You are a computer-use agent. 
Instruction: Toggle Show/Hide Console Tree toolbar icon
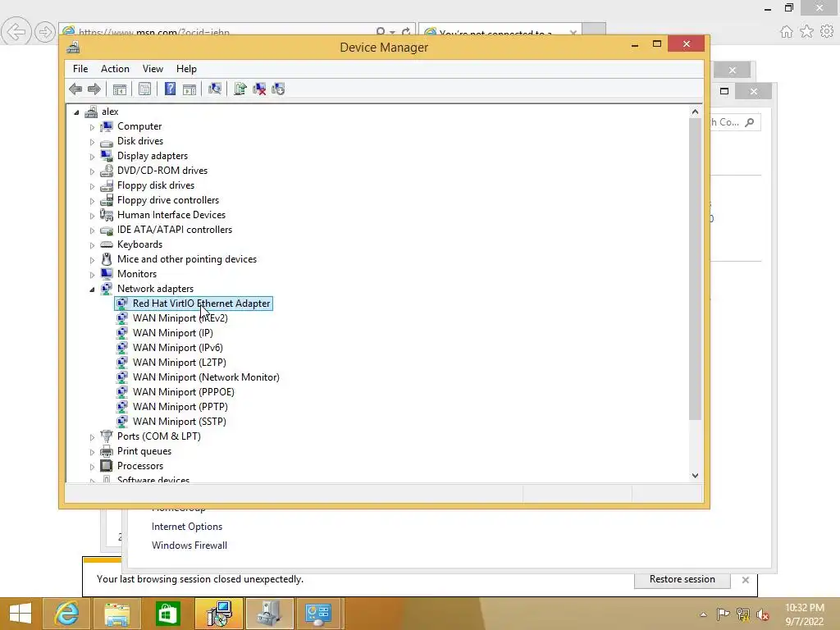(x=120, y=89)
